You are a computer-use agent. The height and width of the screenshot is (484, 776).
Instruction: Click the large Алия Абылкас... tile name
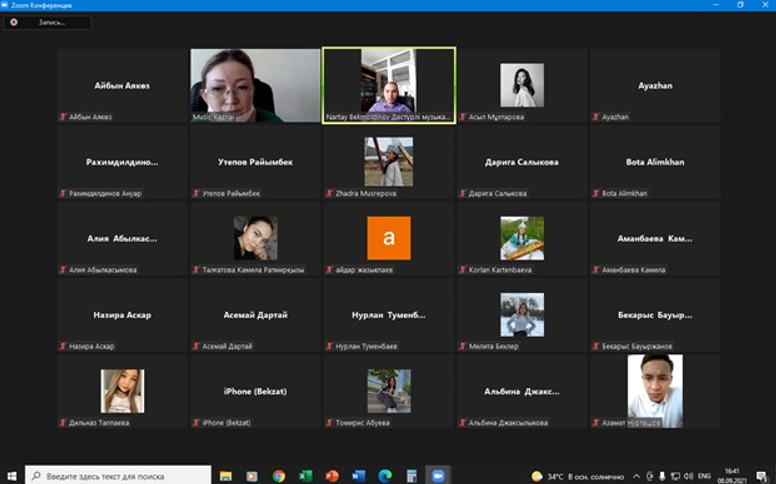click(122, 239)
